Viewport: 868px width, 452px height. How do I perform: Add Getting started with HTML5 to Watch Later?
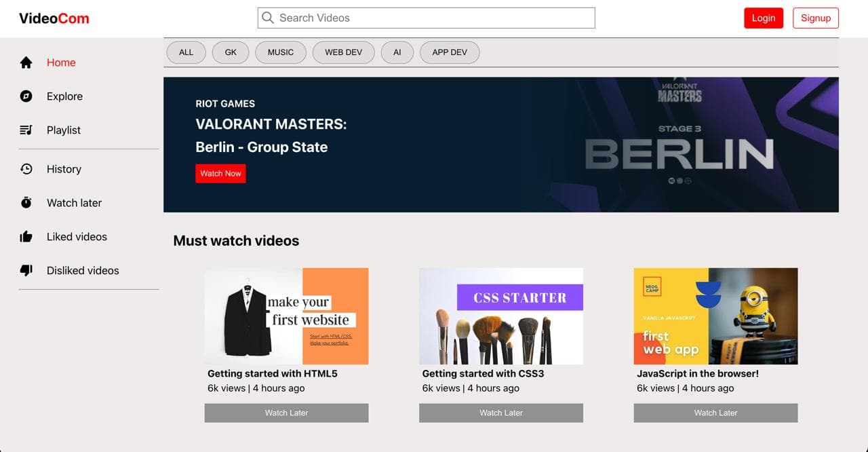[x=286, y=413]
